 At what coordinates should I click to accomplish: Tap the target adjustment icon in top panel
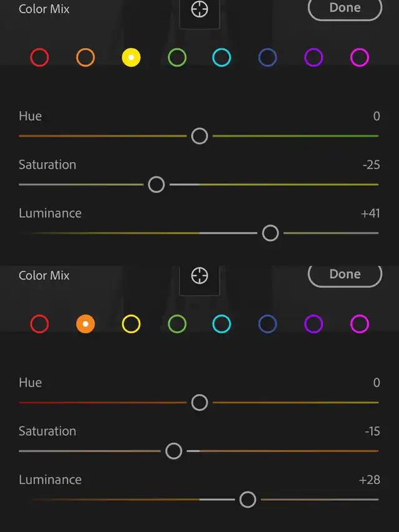click(199, 9)
